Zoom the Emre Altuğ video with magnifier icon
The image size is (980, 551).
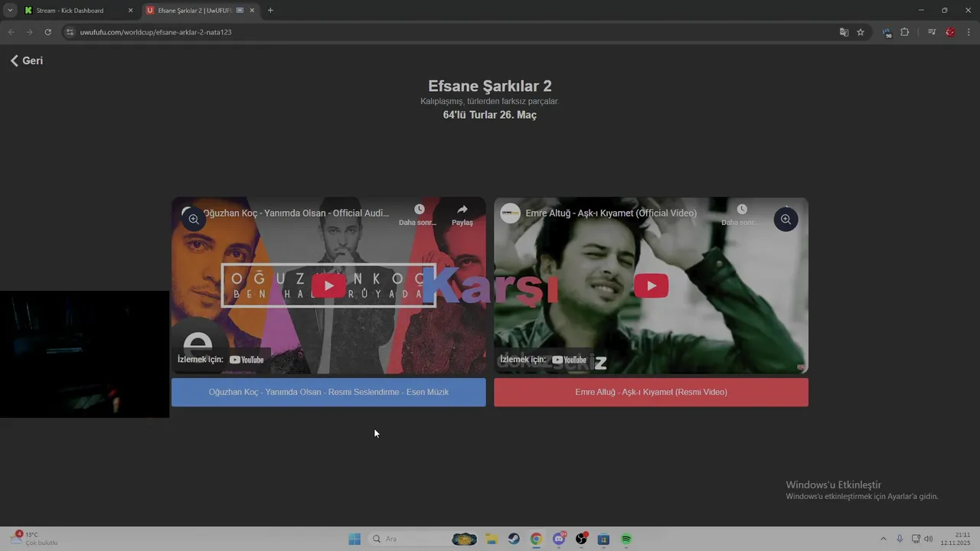tap(786, 220)
